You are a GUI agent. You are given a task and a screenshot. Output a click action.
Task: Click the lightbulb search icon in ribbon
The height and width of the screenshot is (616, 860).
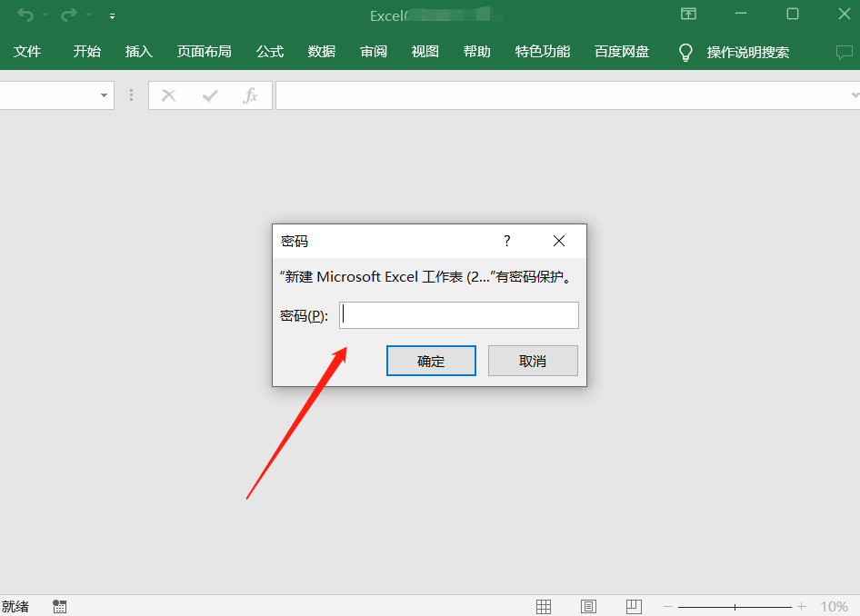pyautogui.click(x=685, y=52)
